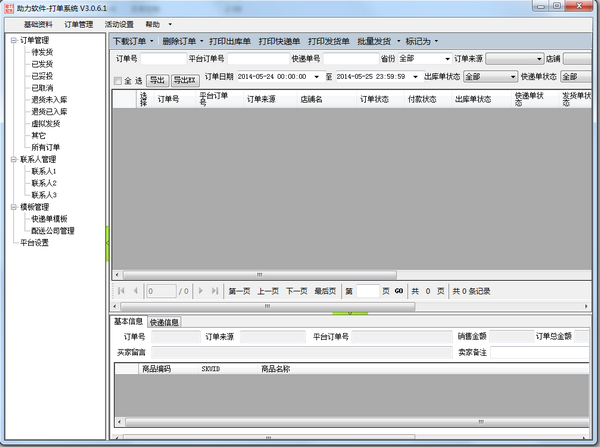Collapse the 订单管理 tree node
600x447 pixels.
coord(13,41)
